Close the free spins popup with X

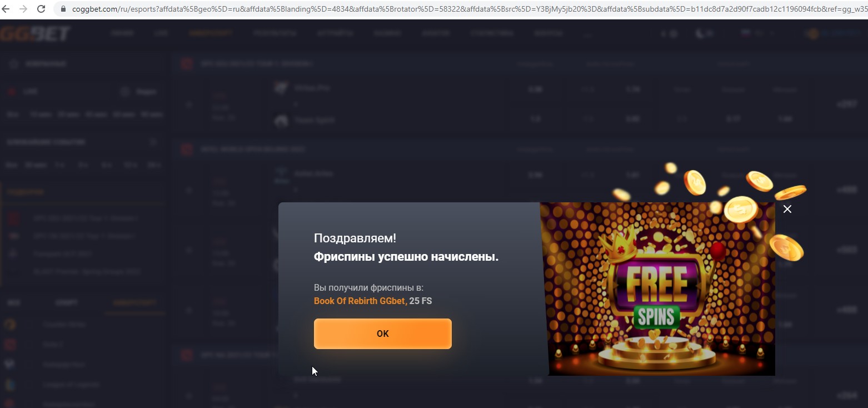coord(787,209)
